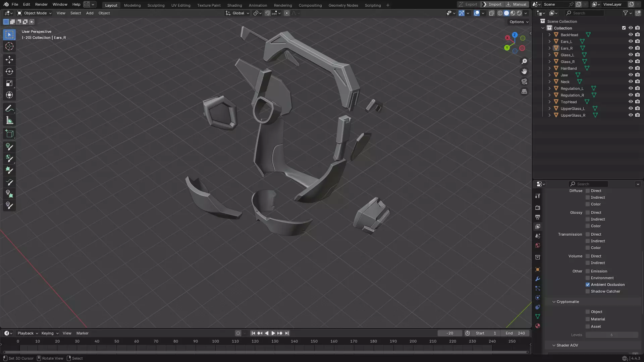Activate the Transform tool
644x362 pixels.
(x=9, y=95)
